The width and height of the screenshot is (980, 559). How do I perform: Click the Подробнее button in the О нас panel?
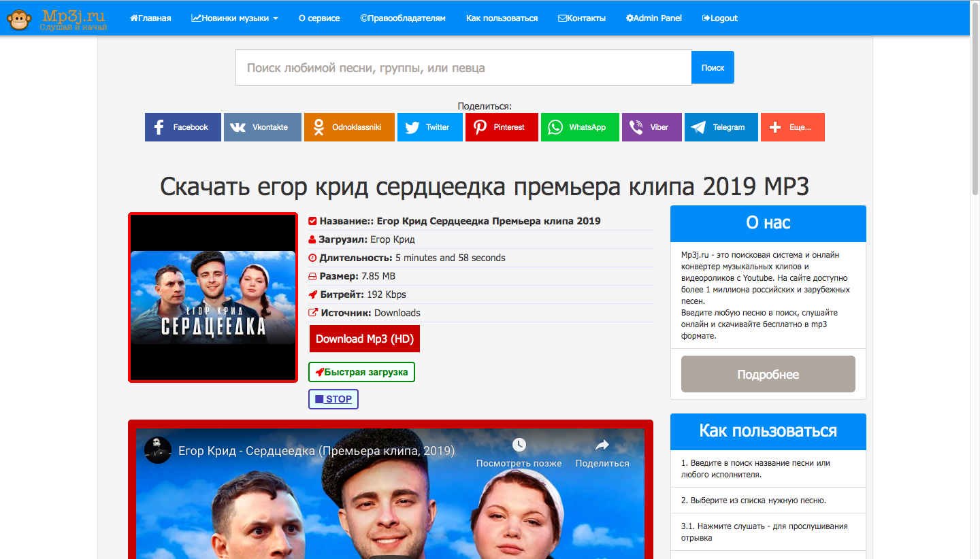pyautogui.click(x=768, y=374)
